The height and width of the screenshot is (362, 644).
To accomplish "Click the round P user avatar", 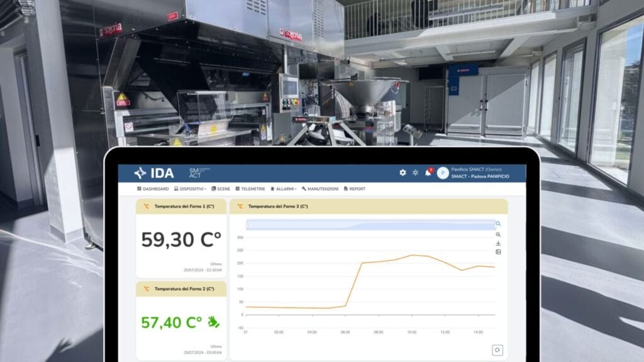I will 442,173.
